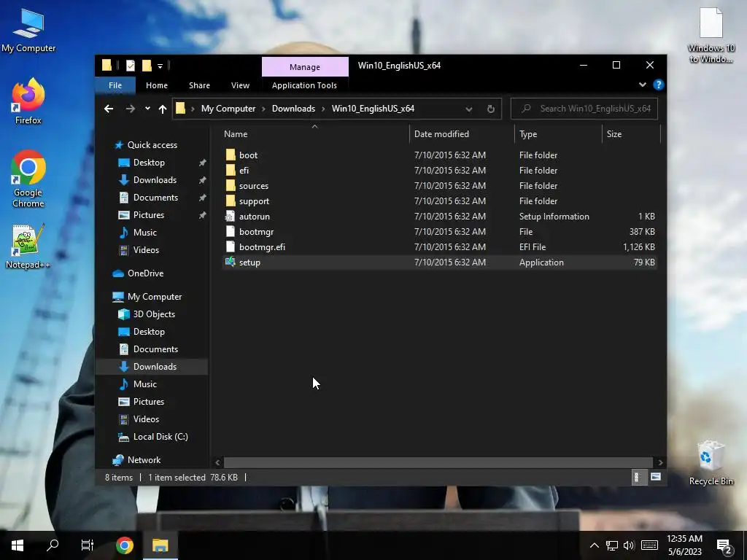Viewport: 747px width, 560px height.
Task: Open the Windows Start menu
Action: (18, 545)
